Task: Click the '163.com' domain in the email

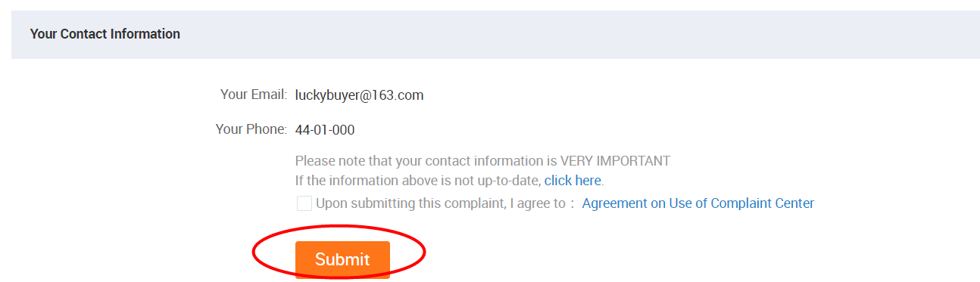Action: [x=398, y=95]
